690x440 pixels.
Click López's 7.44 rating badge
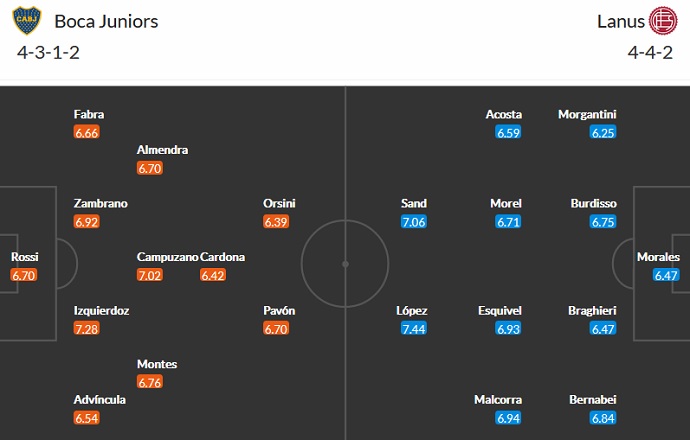point(414,328)
